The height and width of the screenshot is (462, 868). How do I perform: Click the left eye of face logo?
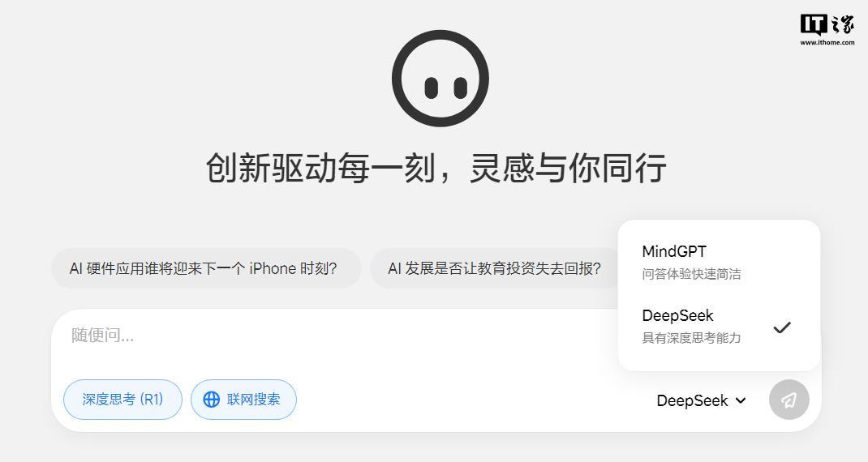[432, 88]
